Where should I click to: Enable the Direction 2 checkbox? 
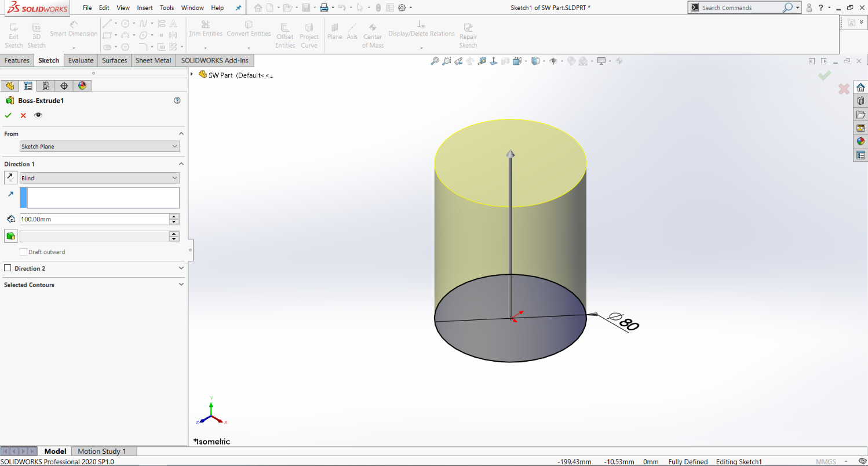point(8,268)
